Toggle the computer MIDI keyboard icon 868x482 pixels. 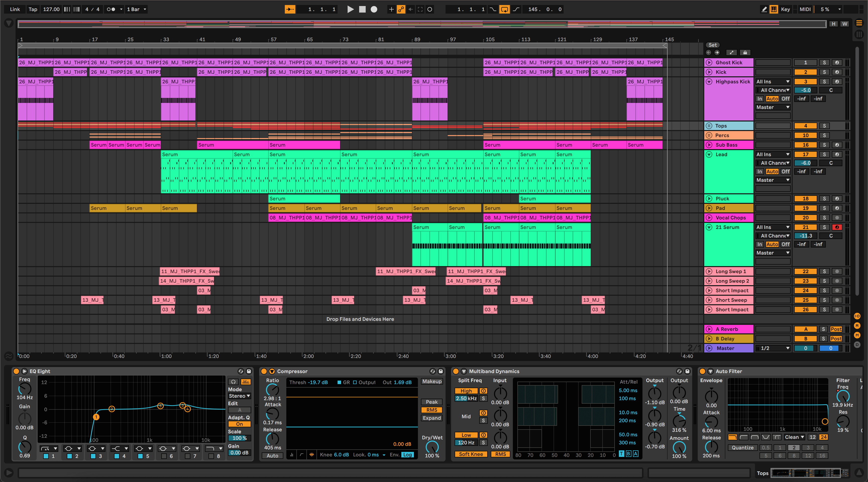point(774,10)
